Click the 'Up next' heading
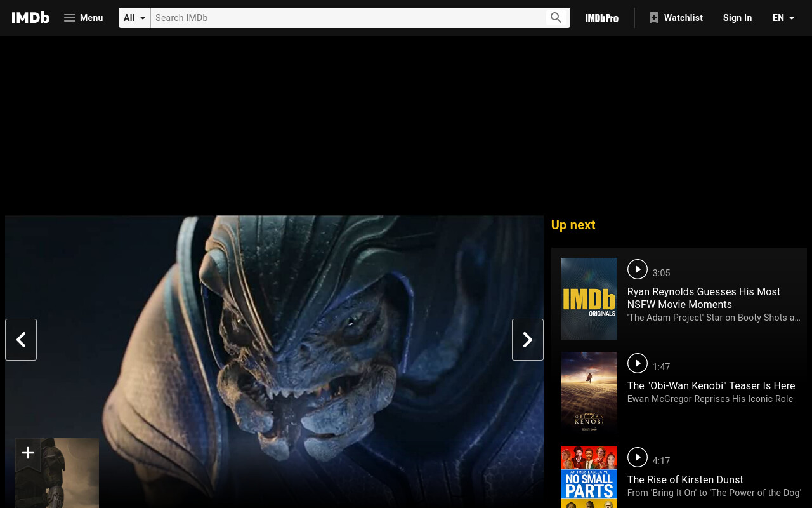Image resolution: width=812 pixels, height=508 pixels. point(573,225)
